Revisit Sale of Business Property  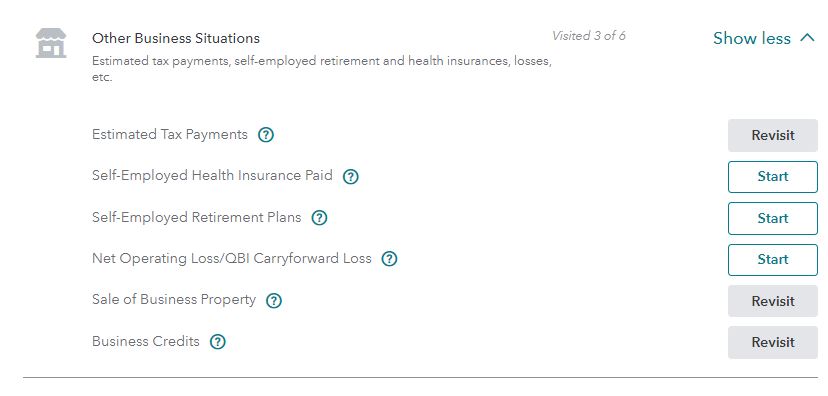(773, 301)
